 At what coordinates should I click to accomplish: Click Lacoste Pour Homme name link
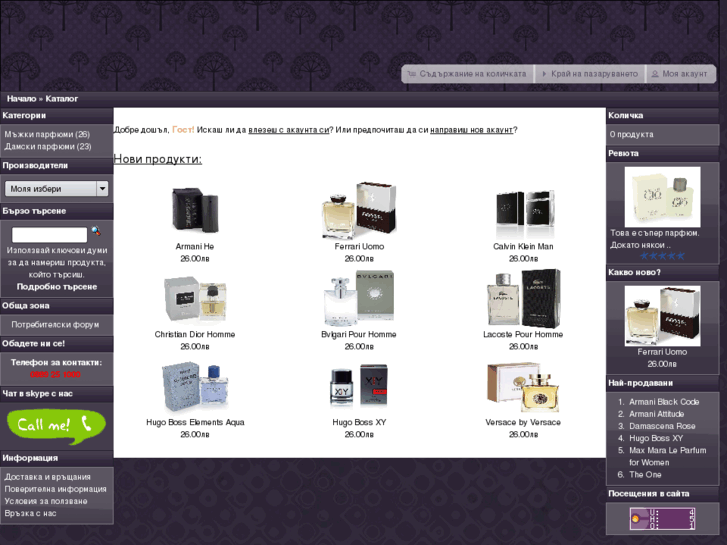(523, 334)
